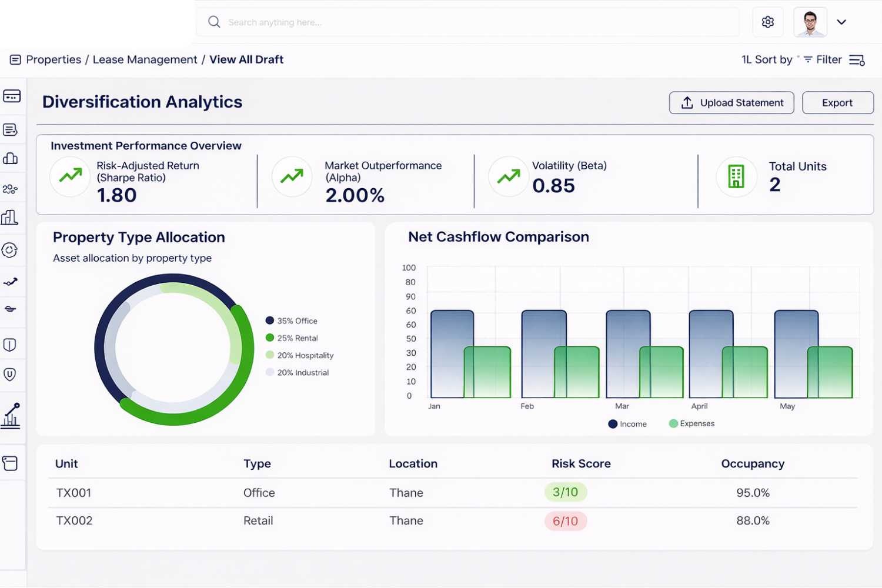The image size is (882, 588).
Task: Select the circular sync sidebar icon
Action: click(x=10, y=250)
